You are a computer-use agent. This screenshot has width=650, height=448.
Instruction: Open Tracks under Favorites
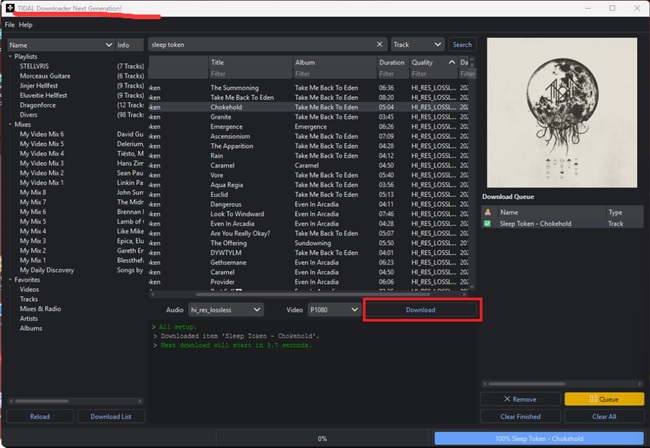pos(29,299)
